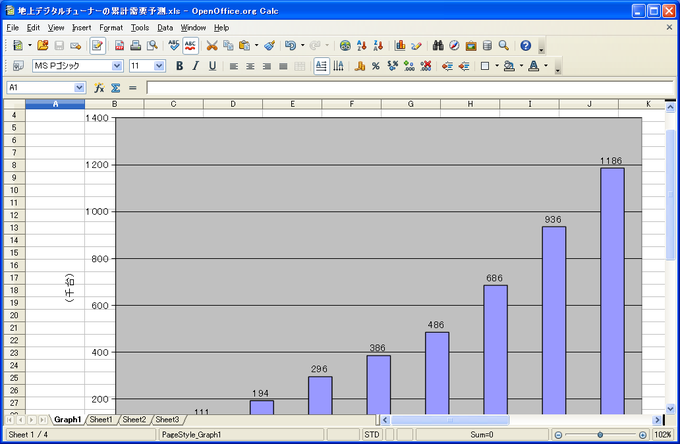Center text horizontally icon
Viewport: 680px width, 444px height.
[250, 66]
